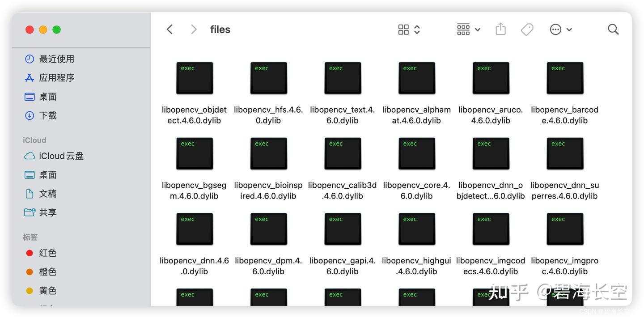Viewport: 644px width, 318px height.
Task: Open the view options chevron next to the grid icon
Action: [416, 29]
